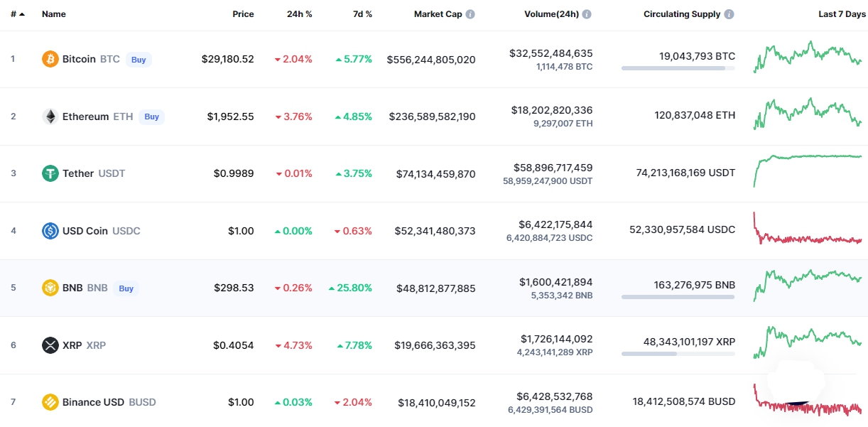Click XRP market cap $19,666,363,395
The image size is (868, 427).
pos(435,345)
